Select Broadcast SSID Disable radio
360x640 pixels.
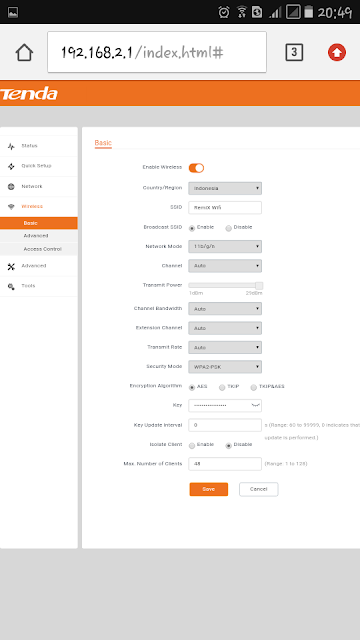229,228
